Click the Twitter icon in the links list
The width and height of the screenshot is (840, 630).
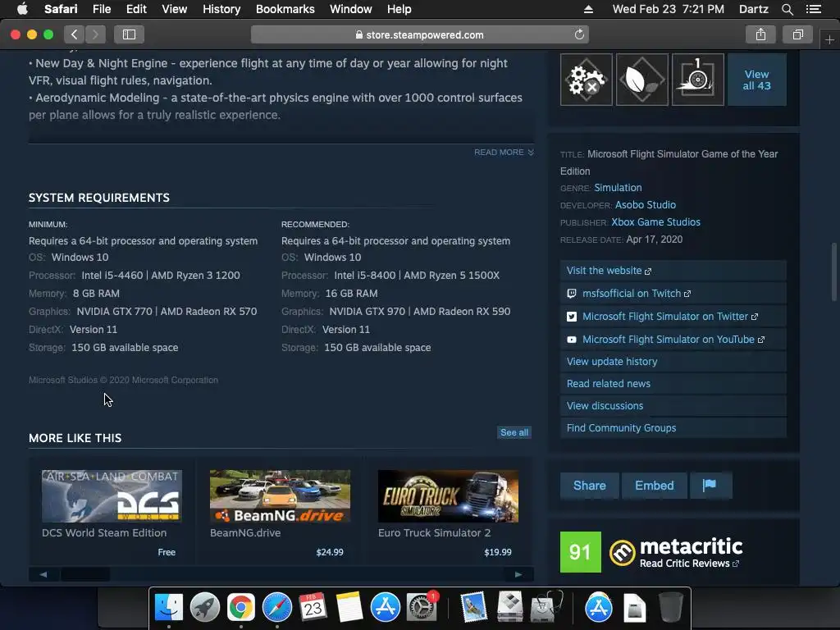(572, 317)
